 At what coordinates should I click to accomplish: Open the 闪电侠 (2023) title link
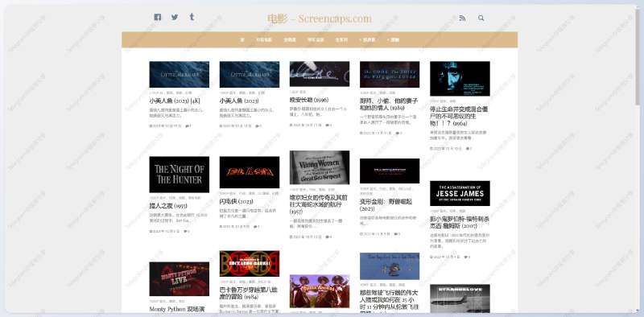pyautogui.click(x=236, y=202)
